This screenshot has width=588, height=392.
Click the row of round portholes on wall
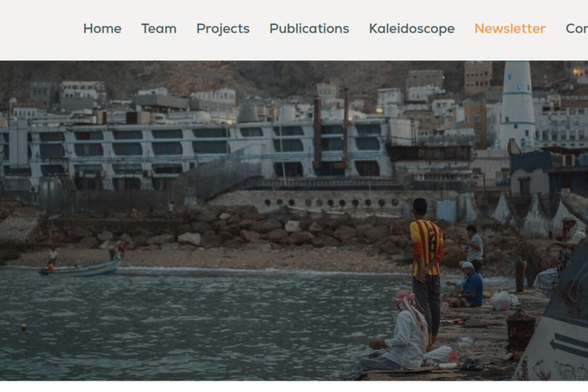[332, 203]
